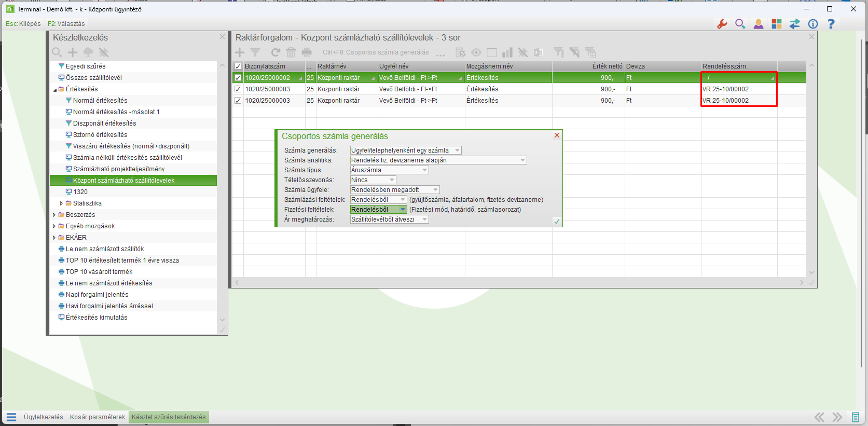Image resolution: width=868 pixels, height=426 pixels.
Task: Click the list edit icon after the dots
Action: pyautogui.click(x=460, y=52)
